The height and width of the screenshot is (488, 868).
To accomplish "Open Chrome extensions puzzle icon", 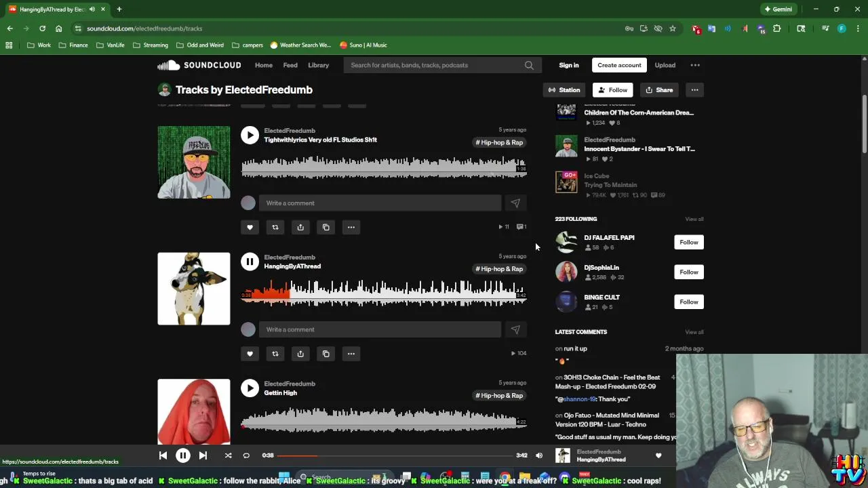I will (x=777, y=28).
